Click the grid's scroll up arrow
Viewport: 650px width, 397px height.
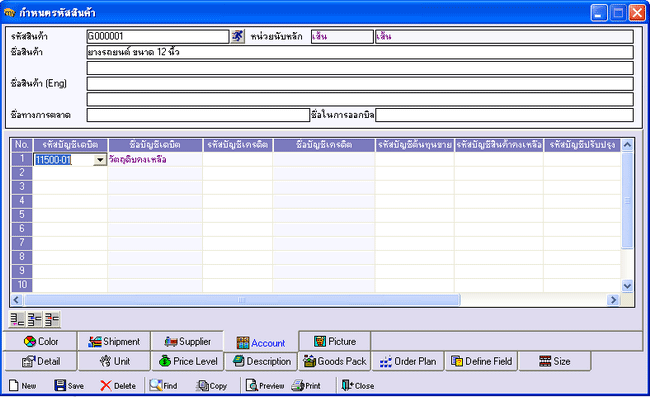point(627,145)
